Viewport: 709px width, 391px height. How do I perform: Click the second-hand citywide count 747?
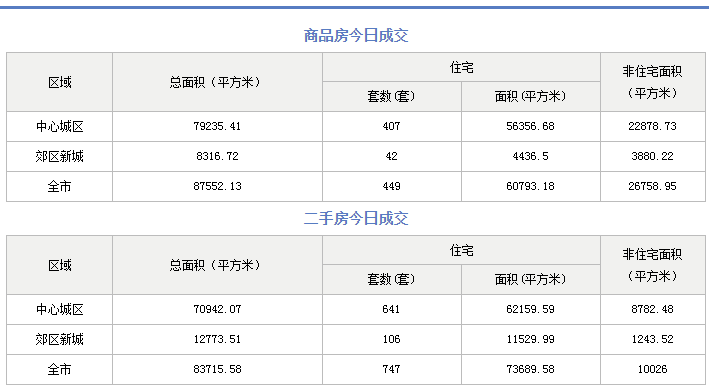(392, 369)
